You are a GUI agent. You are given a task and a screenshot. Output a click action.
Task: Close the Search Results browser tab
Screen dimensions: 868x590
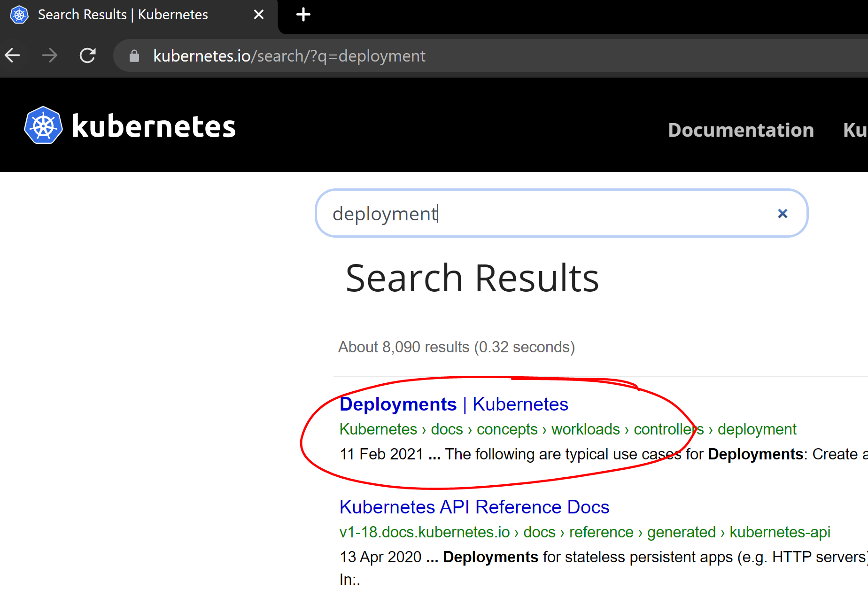click(259, 15)
